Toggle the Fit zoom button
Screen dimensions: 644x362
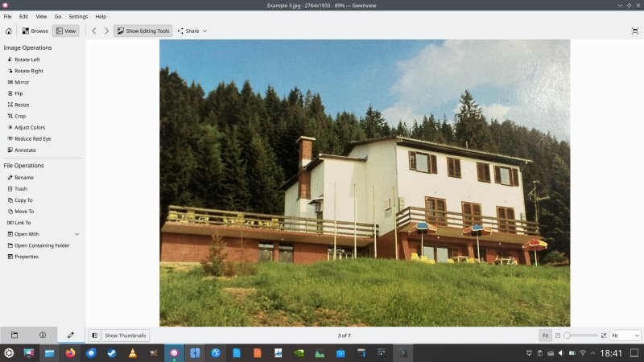pos(545,335)
